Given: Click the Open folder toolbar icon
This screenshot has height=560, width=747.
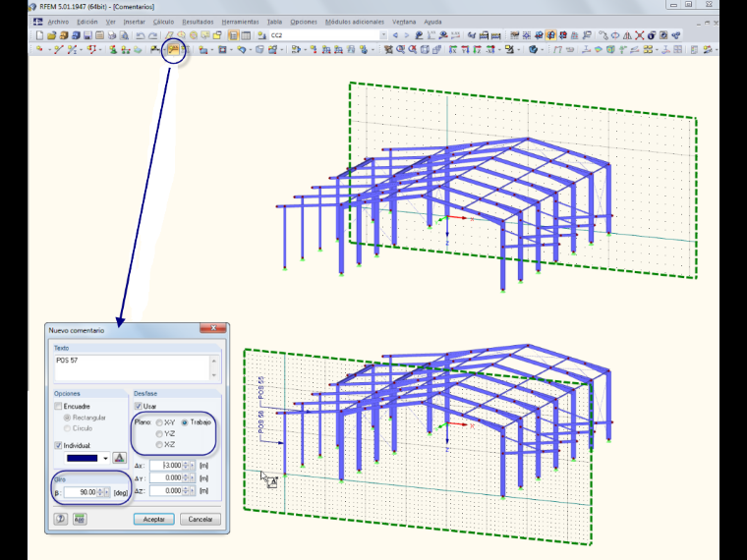Looking at the screenshot, I should point(52,35).
